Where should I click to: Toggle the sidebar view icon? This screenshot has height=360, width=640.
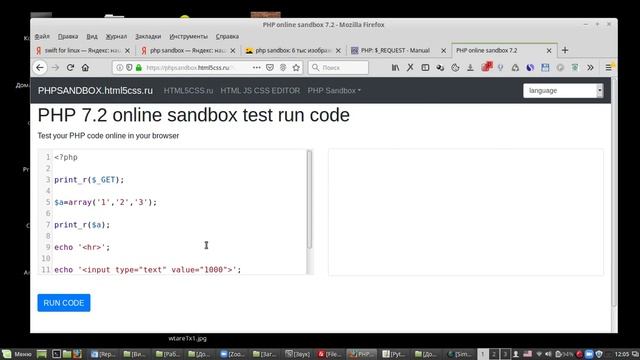[425, 68]
